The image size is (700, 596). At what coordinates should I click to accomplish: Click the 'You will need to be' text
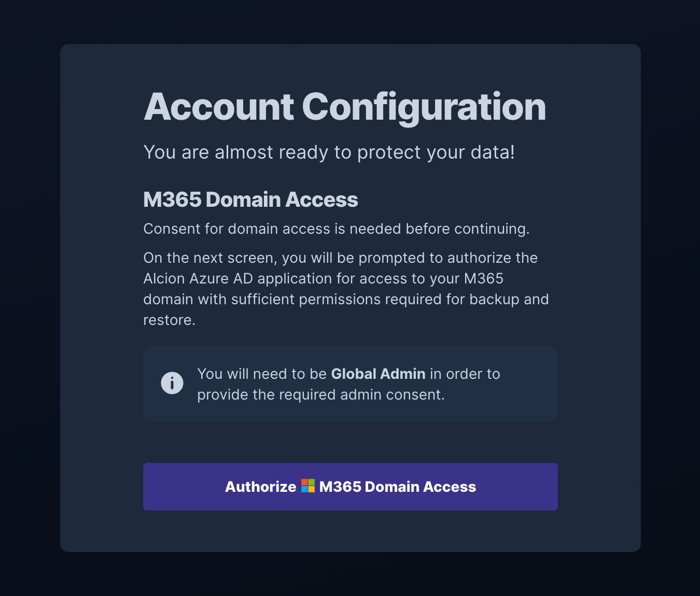point(262,374)
